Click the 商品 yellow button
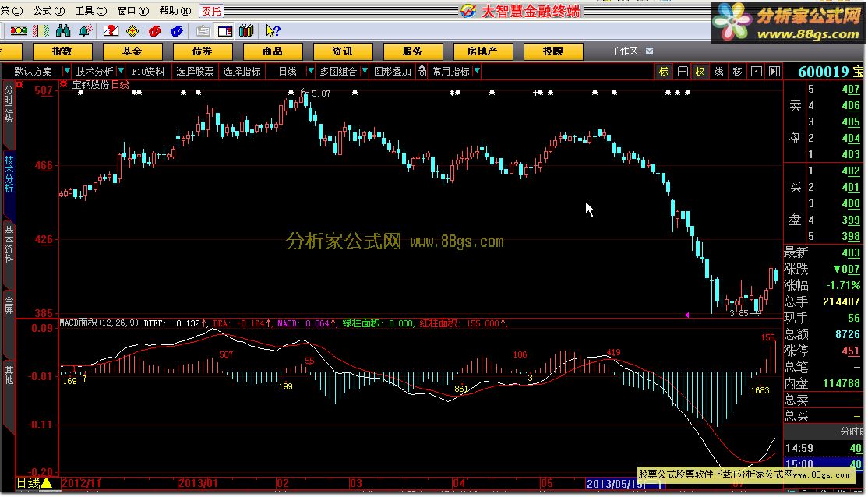 coord(273,51)
